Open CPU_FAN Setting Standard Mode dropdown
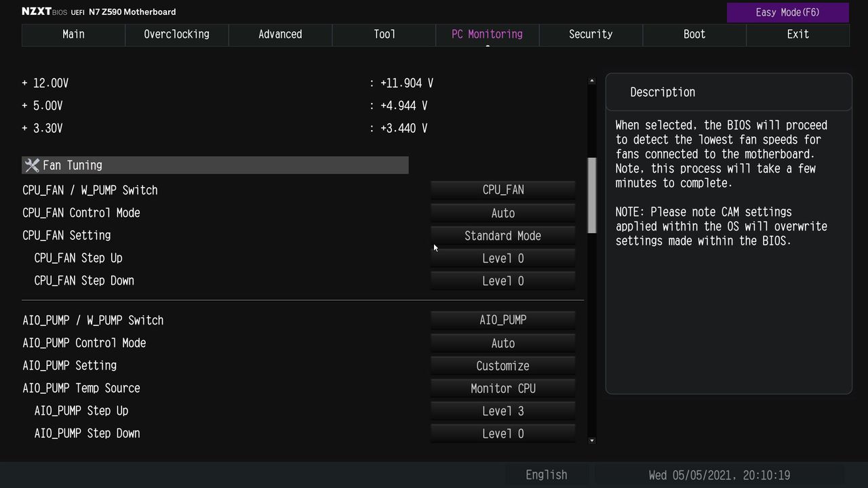Viewport: 868px width, 488px height. (503, 236)
